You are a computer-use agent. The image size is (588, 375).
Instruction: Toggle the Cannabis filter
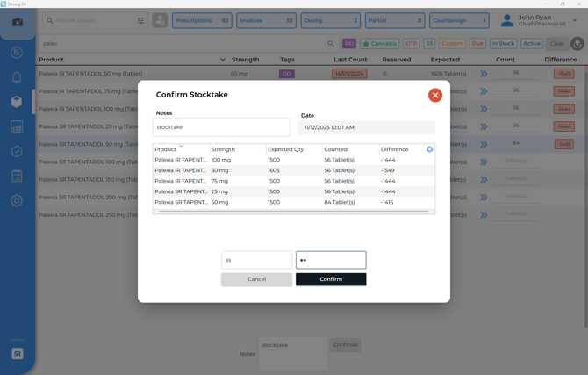[x=380, y=43]
